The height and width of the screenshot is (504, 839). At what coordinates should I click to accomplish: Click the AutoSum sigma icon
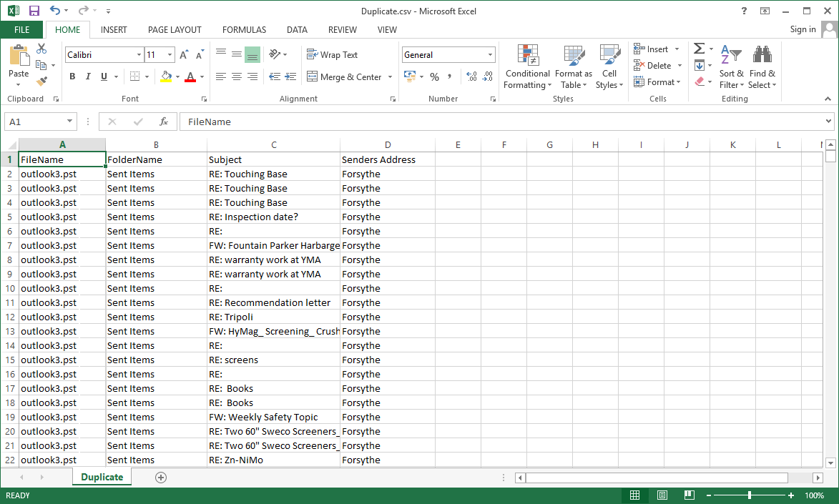coord(699,49)
